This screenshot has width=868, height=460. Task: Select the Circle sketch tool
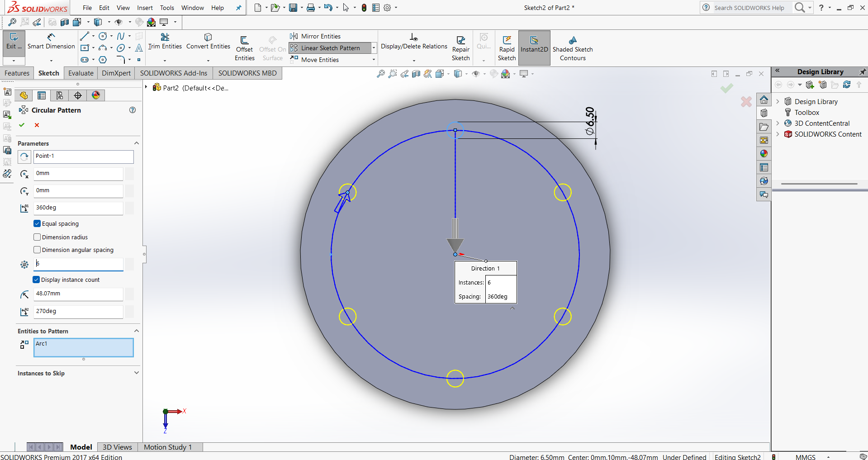click(103, 36)
